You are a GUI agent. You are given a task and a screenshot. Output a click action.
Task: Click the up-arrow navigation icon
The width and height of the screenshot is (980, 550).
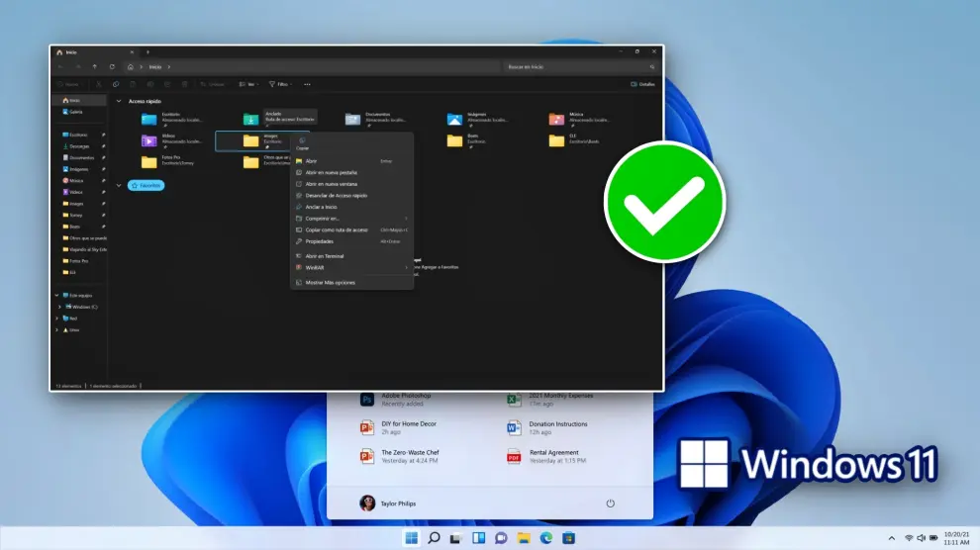(x=94, y=67)
